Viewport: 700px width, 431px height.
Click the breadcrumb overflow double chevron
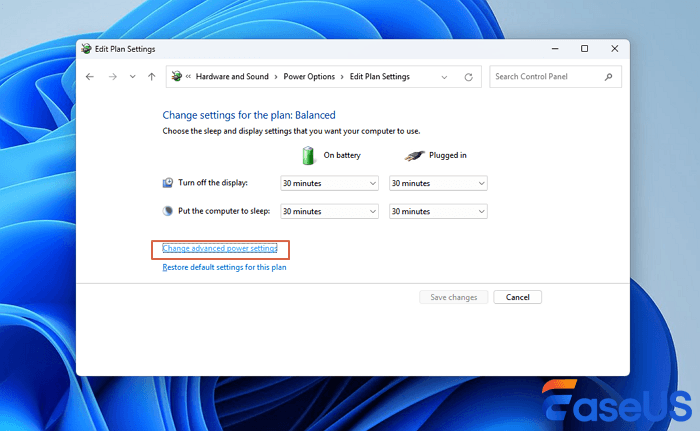pyautogui.click(x=188, y=76)
